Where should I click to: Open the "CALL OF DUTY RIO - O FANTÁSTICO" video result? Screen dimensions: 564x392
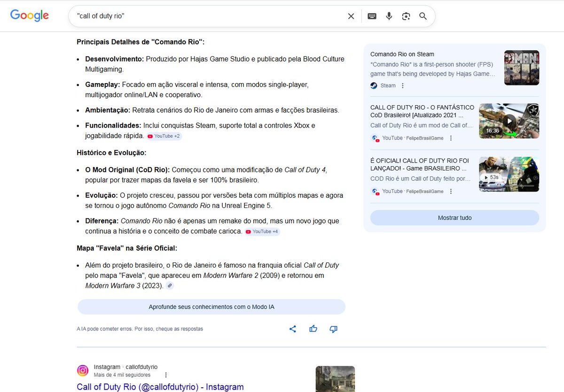(x=422, y=111)
